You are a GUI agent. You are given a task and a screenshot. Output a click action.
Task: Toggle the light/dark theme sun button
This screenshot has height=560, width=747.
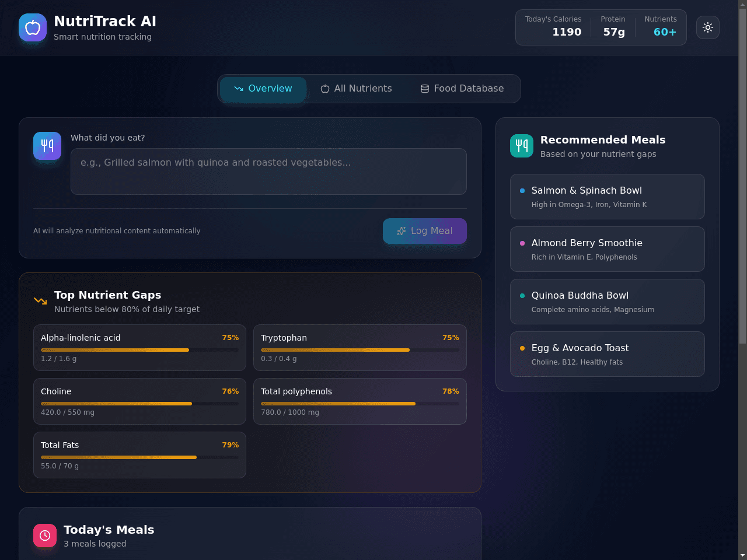tap(708, 27)
